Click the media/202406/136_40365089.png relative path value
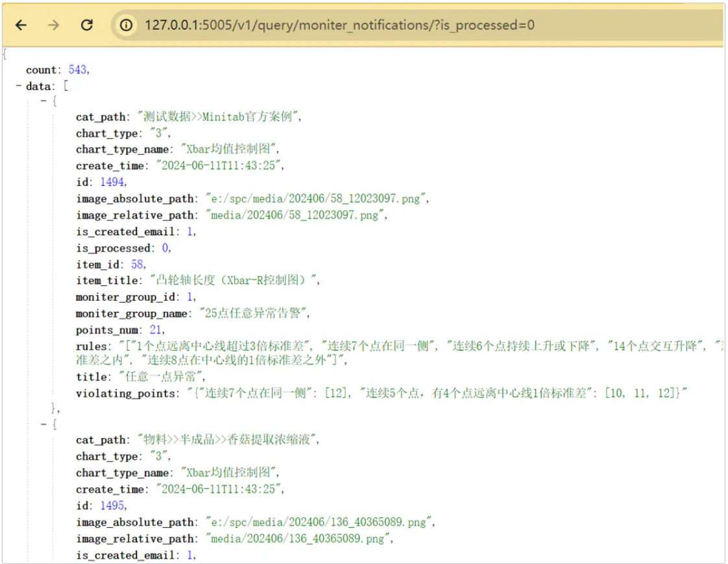This screenshot has width=728, height=564. [x=298, y=539]
